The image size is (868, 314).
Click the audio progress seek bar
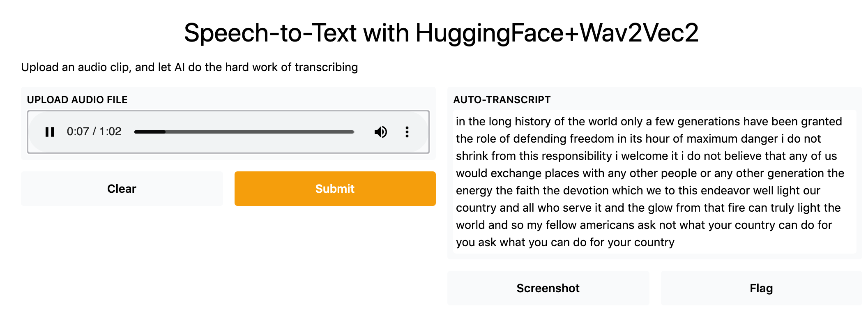(244, 132)
